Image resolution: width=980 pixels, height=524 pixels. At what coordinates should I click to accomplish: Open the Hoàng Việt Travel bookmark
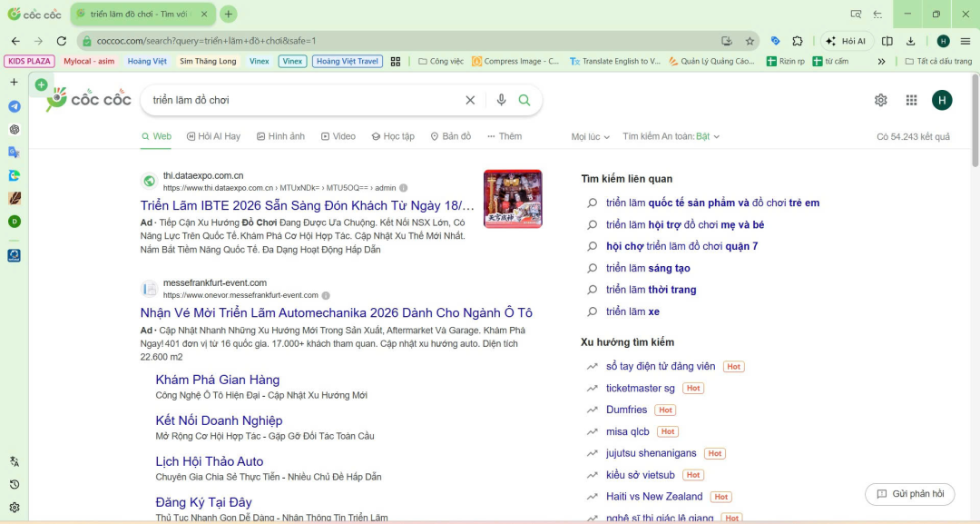point(347,61)
